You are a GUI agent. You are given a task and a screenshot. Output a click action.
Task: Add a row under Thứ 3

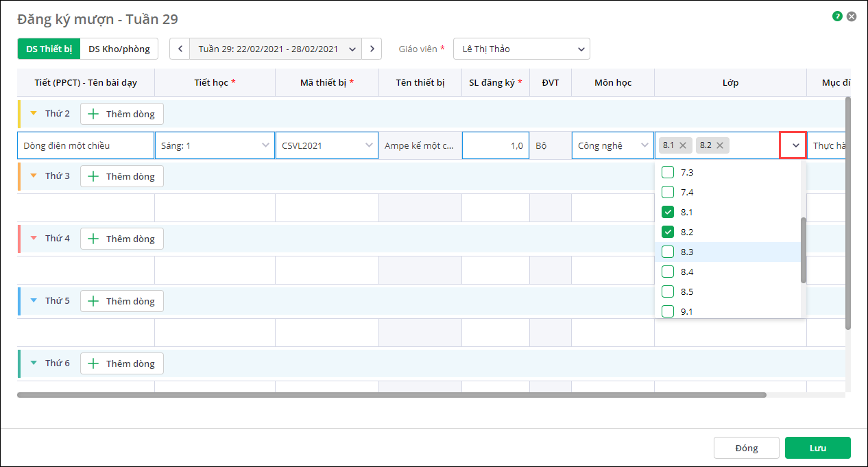coord(122,176)
